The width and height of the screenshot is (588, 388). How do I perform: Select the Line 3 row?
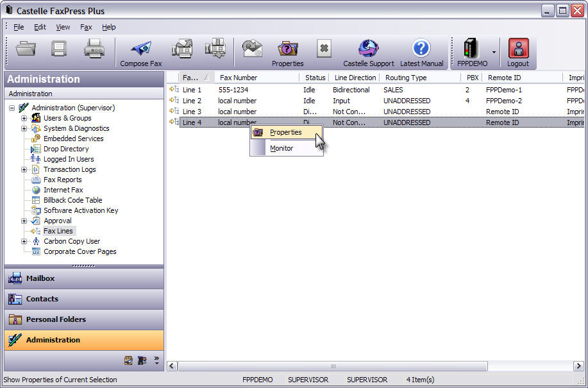[x=375, y=112]
